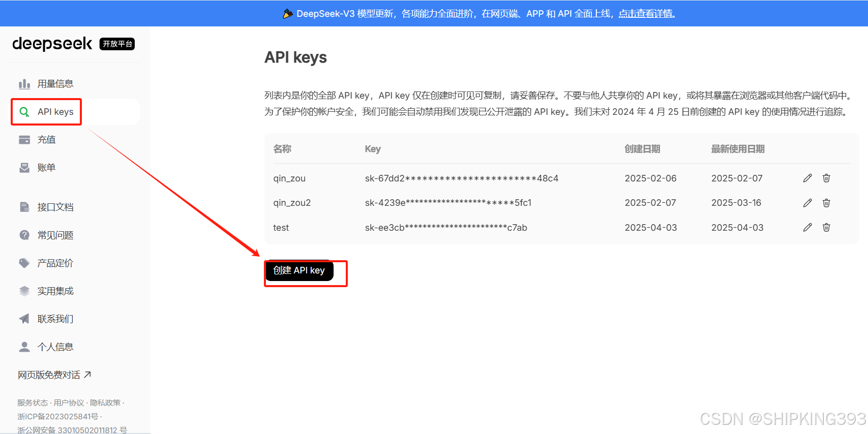
Task: Click the key starting sk-4239e
Action: tap(448, 203)
